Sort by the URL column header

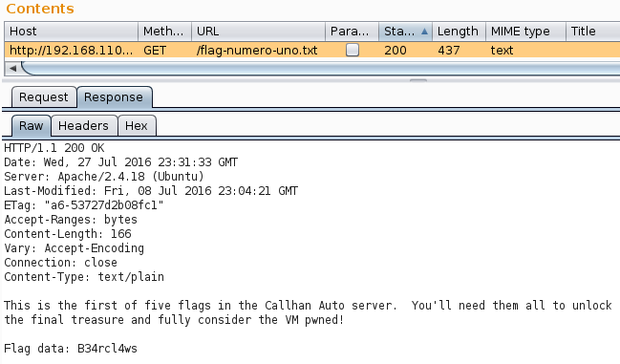[x=258, y=32]
